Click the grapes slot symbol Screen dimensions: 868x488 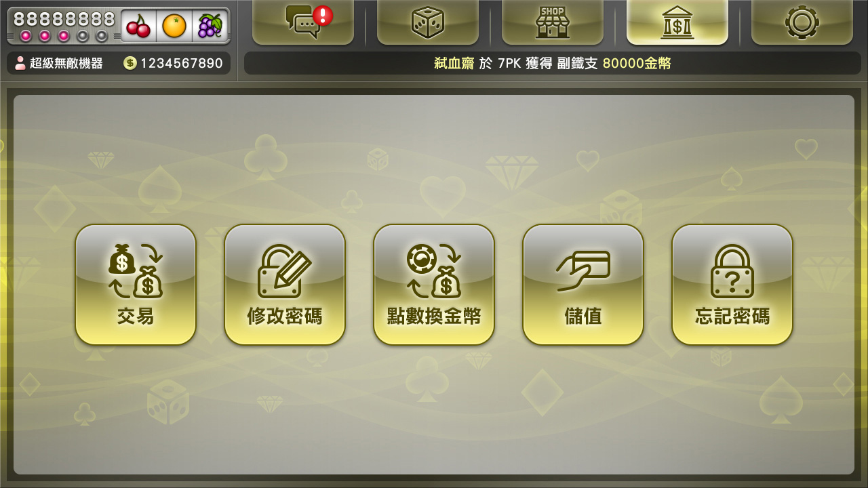(x=210, y=26)
